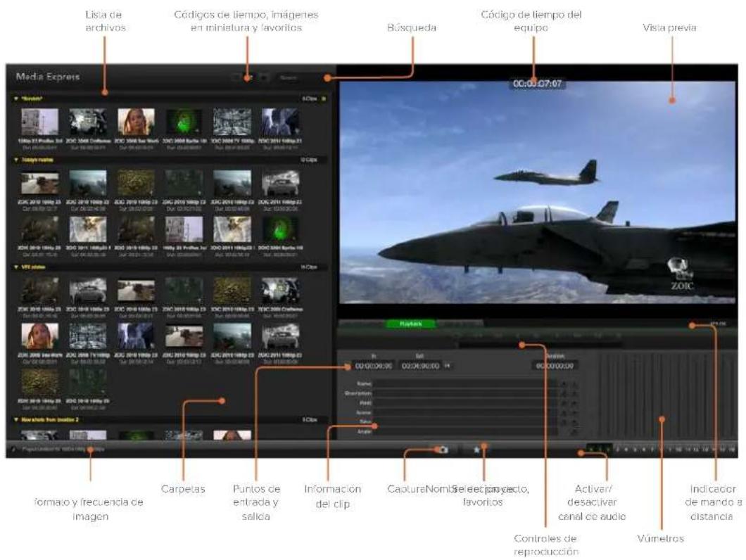Viewport: 746px width, 560px height.
Task: Select black-and-white car clip in Todays rushes
Action: coord(280,183)
